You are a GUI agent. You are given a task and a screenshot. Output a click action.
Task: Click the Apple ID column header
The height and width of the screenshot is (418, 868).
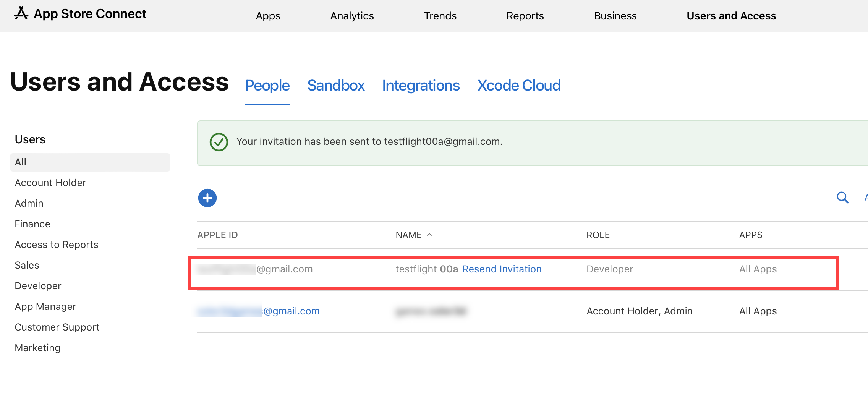pyautogui.click(x=217, y=235)
